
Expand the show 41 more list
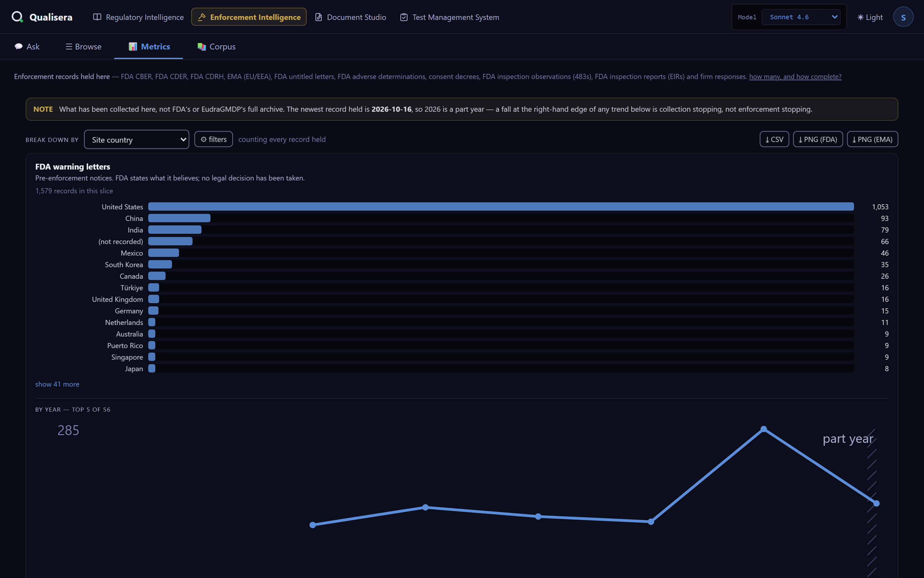point(57,384)
